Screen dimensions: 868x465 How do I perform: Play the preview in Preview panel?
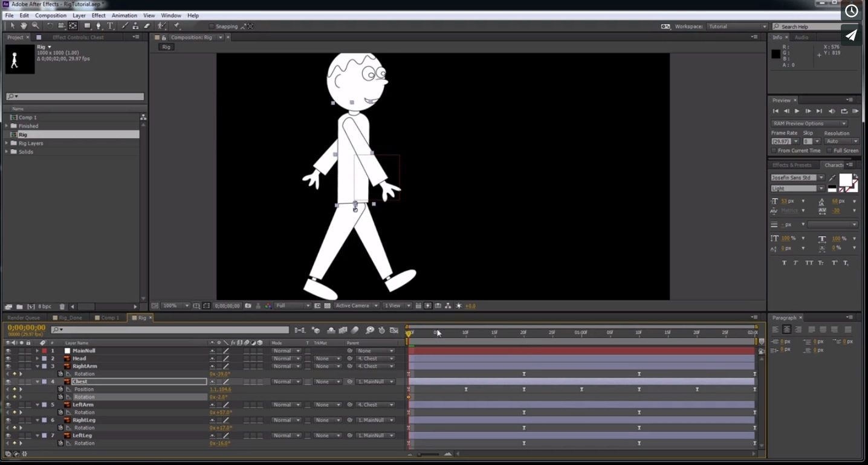(x=797, y=111)
